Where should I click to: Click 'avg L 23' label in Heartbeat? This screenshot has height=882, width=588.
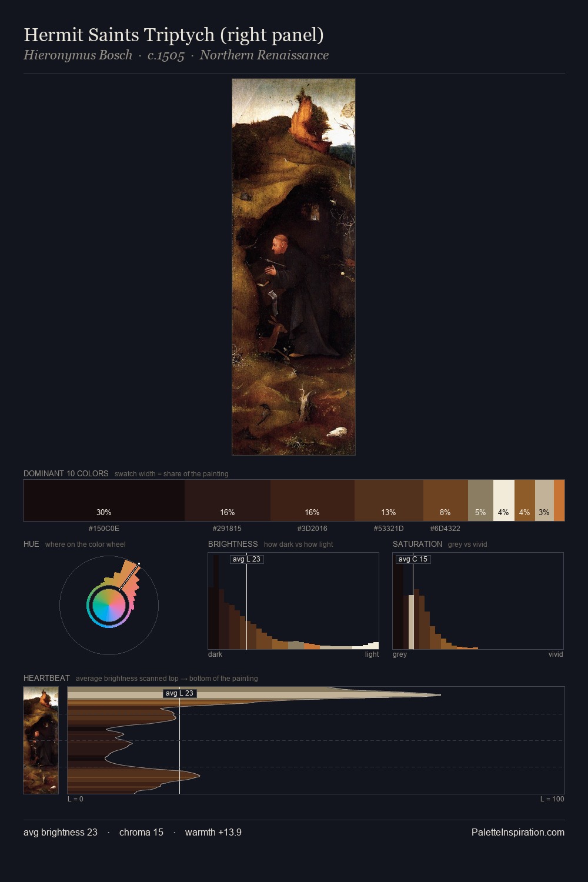179,693
